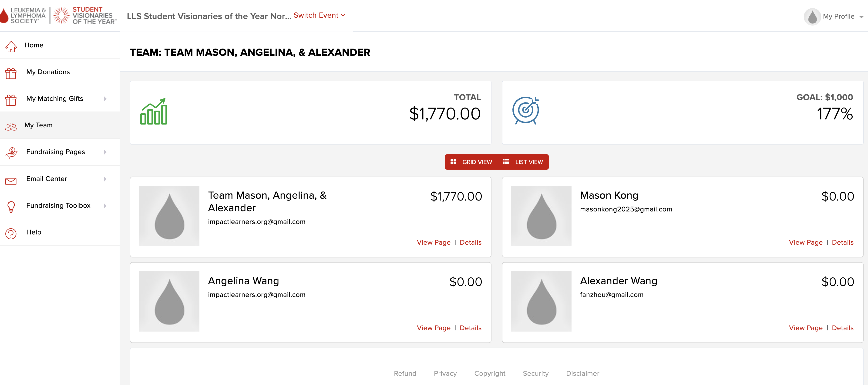Image resolution: width=868 pixels, height=385 pixels.
Task: Open the Privacy footer link
Action: (x=445, y=373)
